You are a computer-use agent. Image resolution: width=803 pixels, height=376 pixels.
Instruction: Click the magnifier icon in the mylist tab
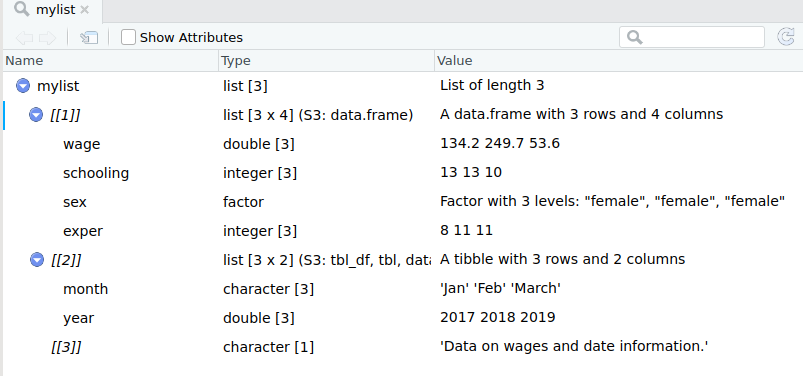click(x=22, y=10)
